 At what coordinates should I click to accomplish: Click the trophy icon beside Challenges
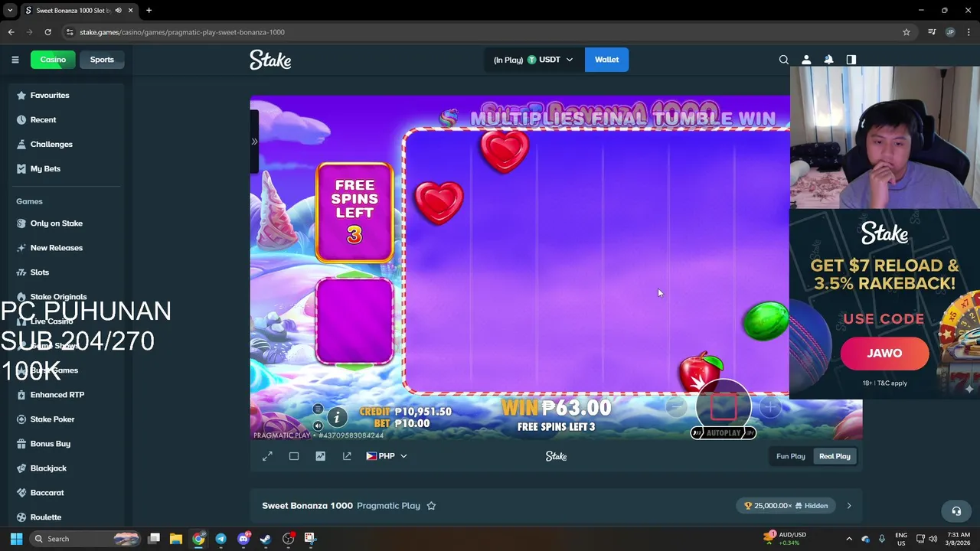coord(21,144)
